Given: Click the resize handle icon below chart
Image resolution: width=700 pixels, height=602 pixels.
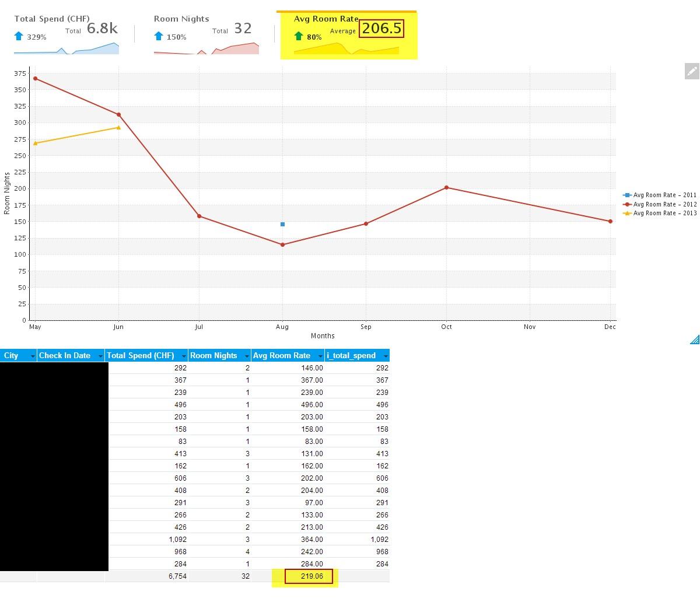Looking at the screenshot, I should tap(695, 339).
